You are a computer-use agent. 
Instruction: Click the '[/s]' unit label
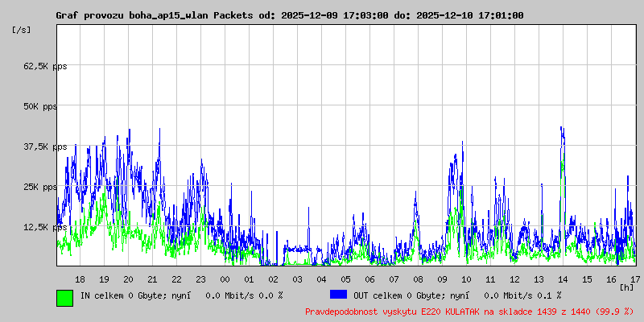pyautogui.click(x=22, y=30)
